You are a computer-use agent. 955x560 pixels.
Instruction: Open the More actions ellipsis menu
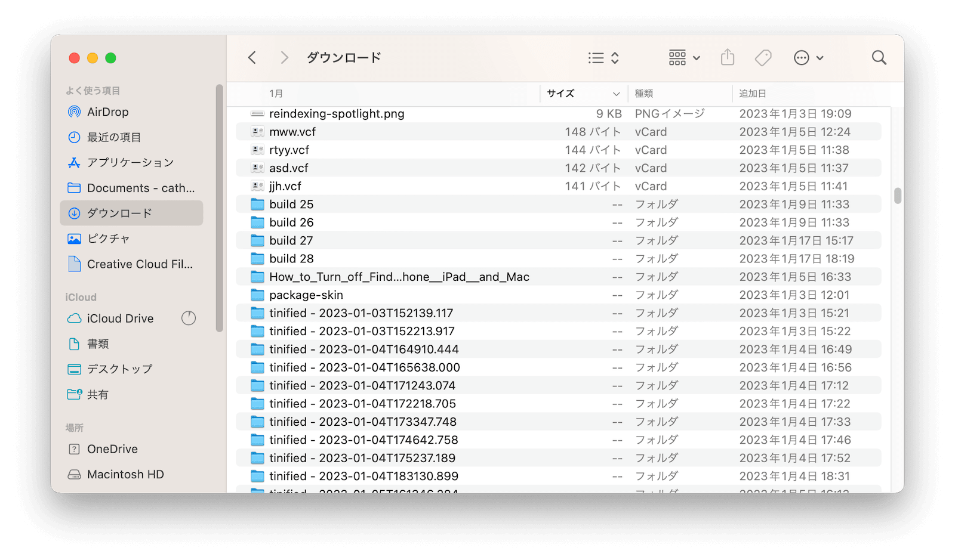(808, 58)
